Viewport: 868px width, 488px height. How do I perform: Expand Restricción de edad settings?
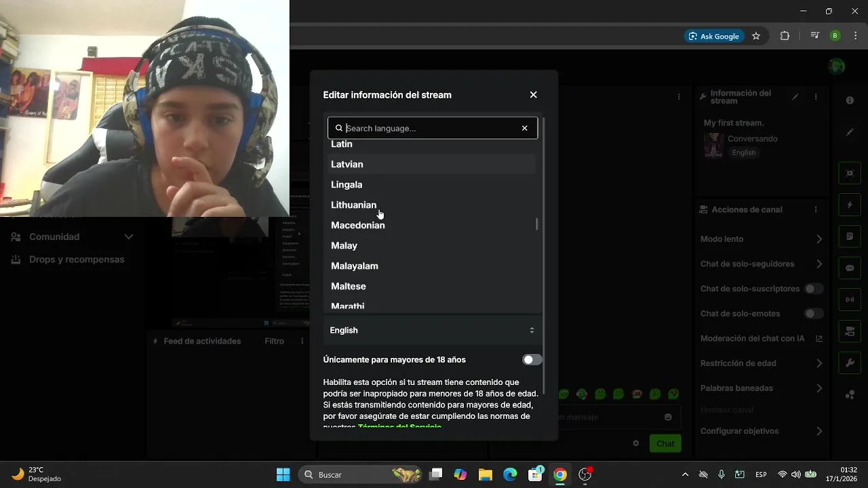click(819, 363)
